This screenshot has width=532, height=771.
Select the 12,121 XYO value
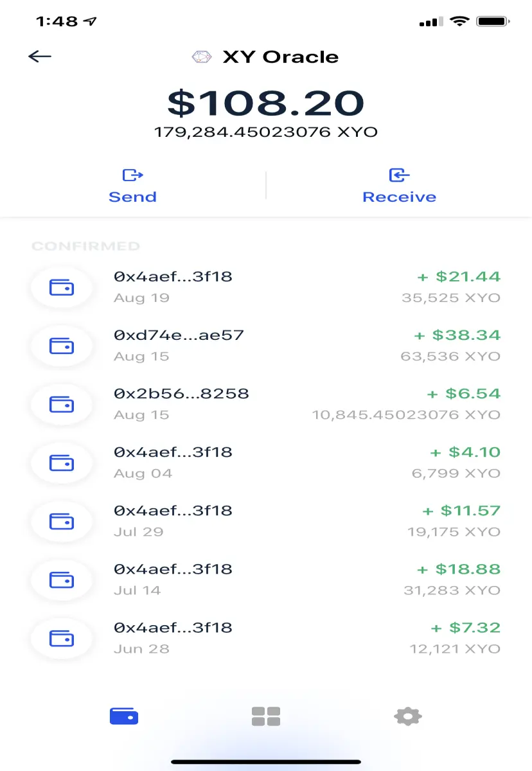click(x=455, y=649)
